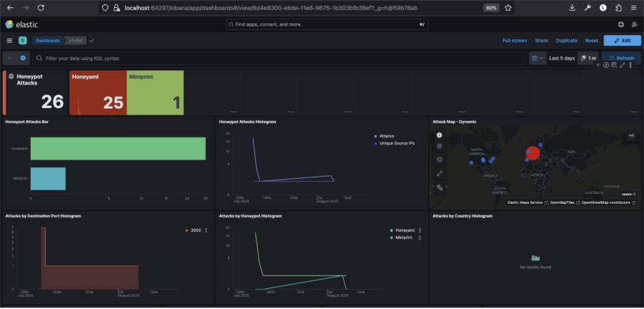The height and width of the screenshot is (309, 644).
Task: Open the Attack Map measure tool
Action: pos(439,173)
